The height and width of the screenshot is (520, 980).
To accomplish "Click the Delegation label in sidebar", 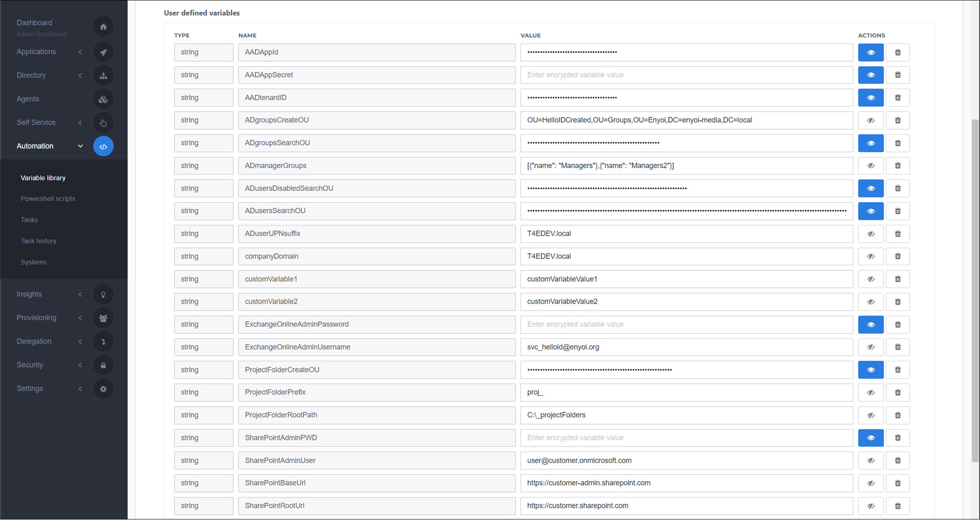I will (x=34, y=341).
